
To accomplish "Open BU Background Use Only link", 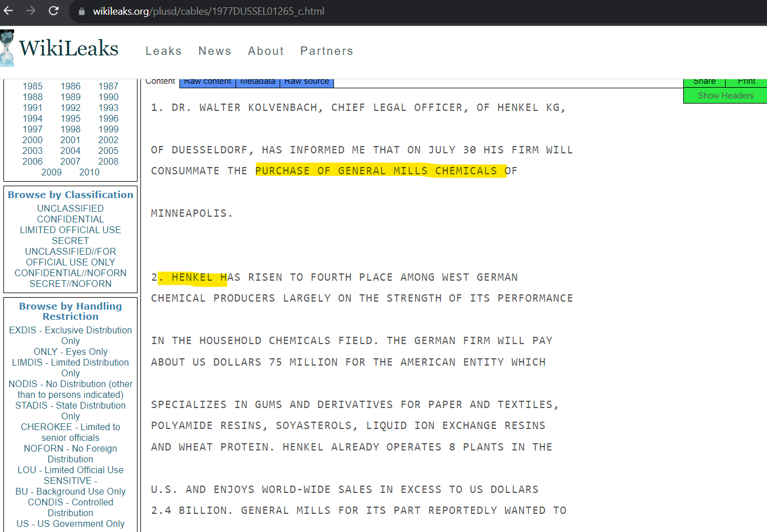I will pyautogui.click(x=71, y=491).
